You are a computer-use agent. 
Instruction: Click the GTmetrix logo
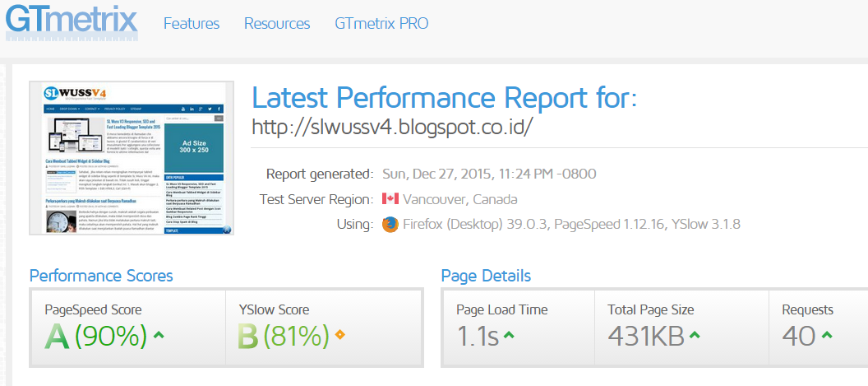click(x=72, y=21)
